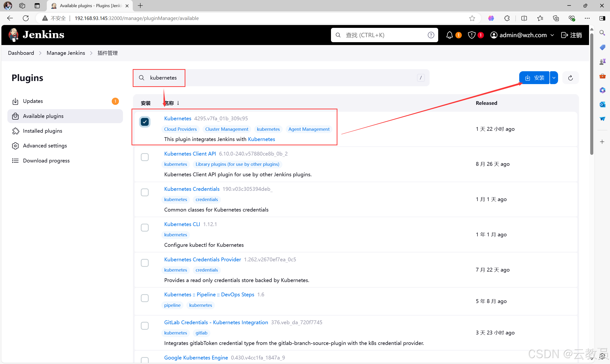Image resolution: width=610 pixels, height=364 pixels.
Task: Open Advanced settings sidebar item
Action: [x=65, y=146]
